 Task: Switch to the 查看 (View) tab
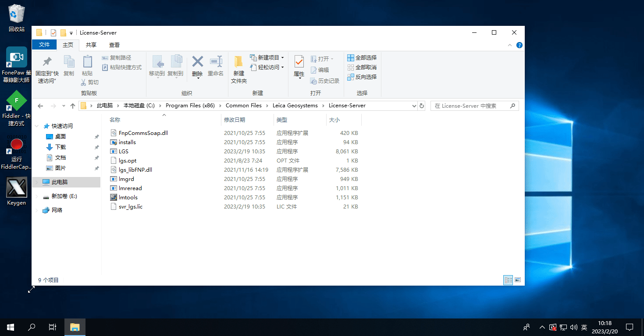[114, 45]
